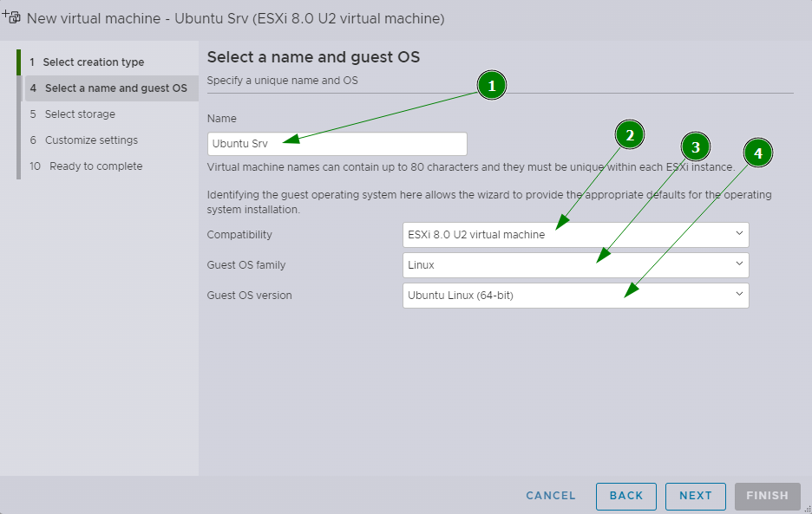Go back with the BACK button
Screen dimensions: 812x514
click(626, 497)
